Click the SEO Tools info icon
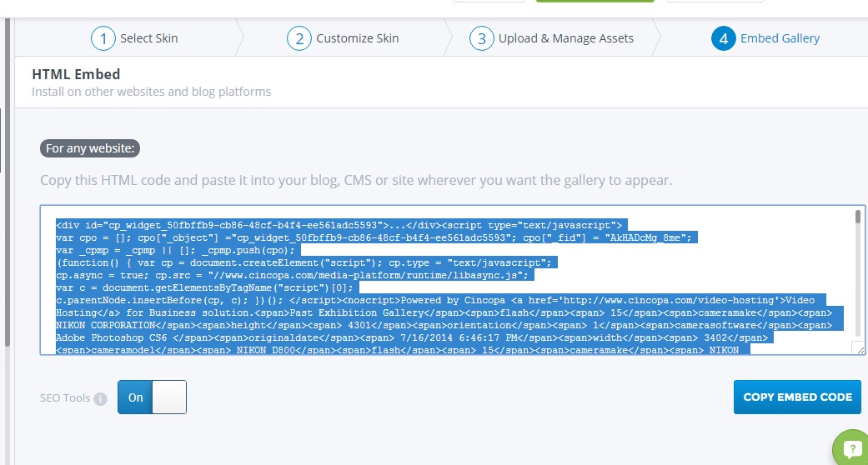The height and width of the screenshot is (465, 868). pyautogui.click(x=100, y=398)
